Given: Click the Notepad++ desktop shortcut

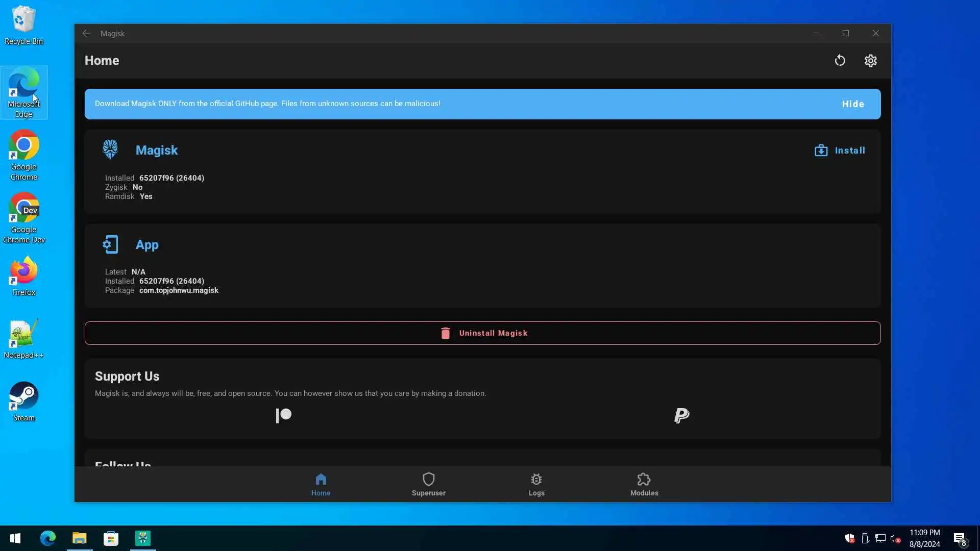Looking at the screenshot, I should (x=23, y=339).
